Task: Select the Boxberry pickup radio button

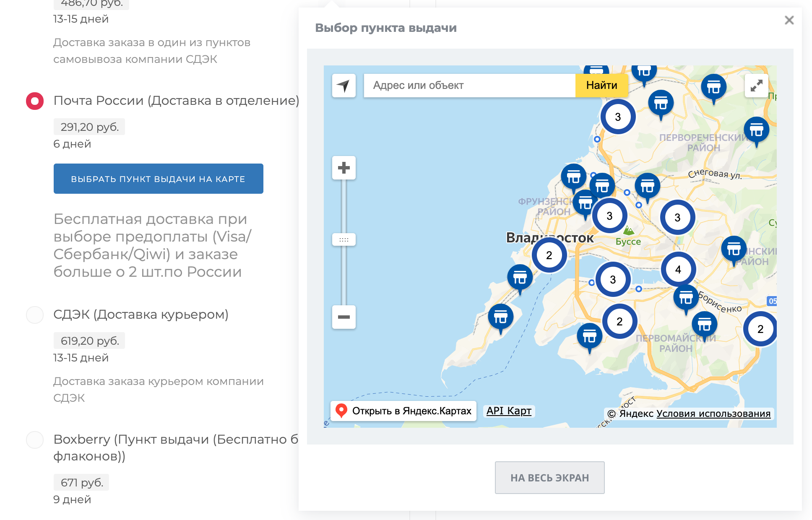Action: (35, 440)
